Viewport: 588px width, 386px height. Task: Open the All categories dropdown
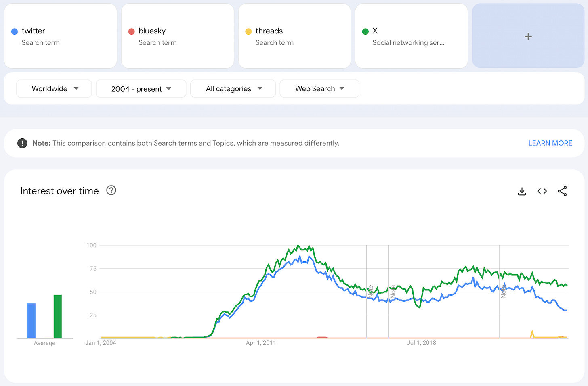233,89
